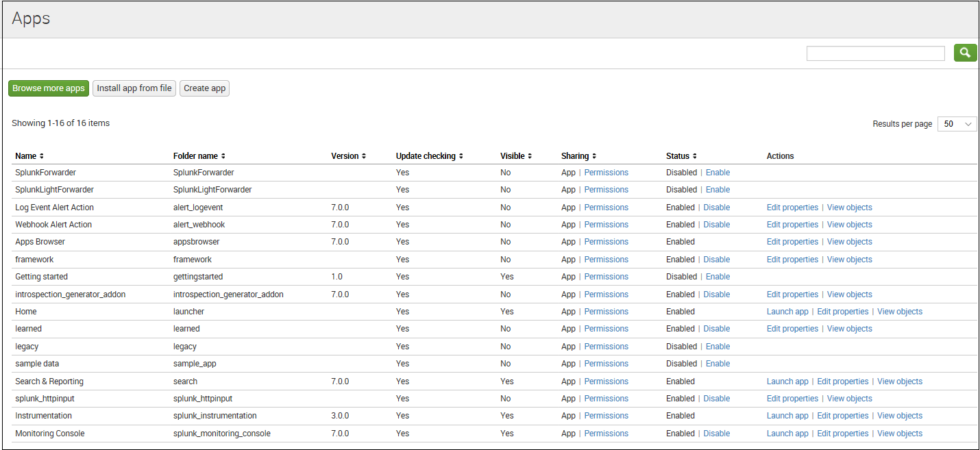
Task: View objects of Apps Browser
Action: tap(850, 242)
